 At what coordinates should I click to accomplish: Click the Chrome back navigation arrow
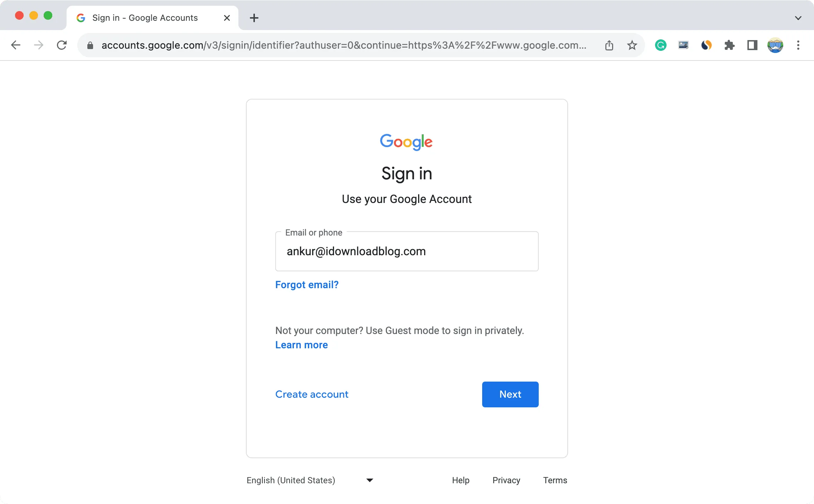coord(16,45)
